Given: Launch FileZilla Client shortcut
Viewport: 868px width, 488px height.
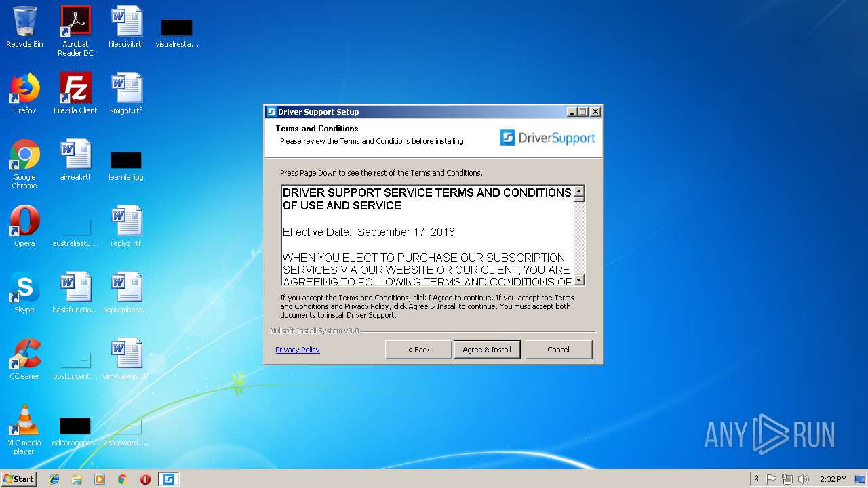Looking at the screenshot, I should [75, 94].
